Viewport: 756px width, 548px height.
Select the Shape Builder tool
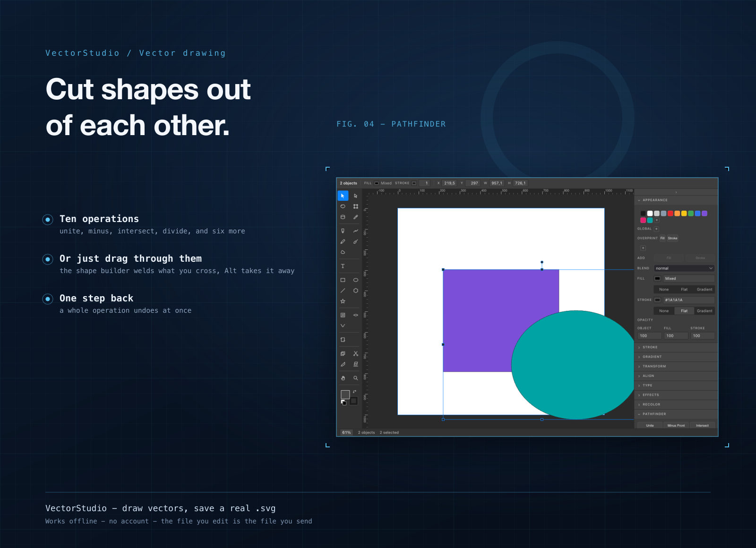pyautogui.click(x=343, y=353)
